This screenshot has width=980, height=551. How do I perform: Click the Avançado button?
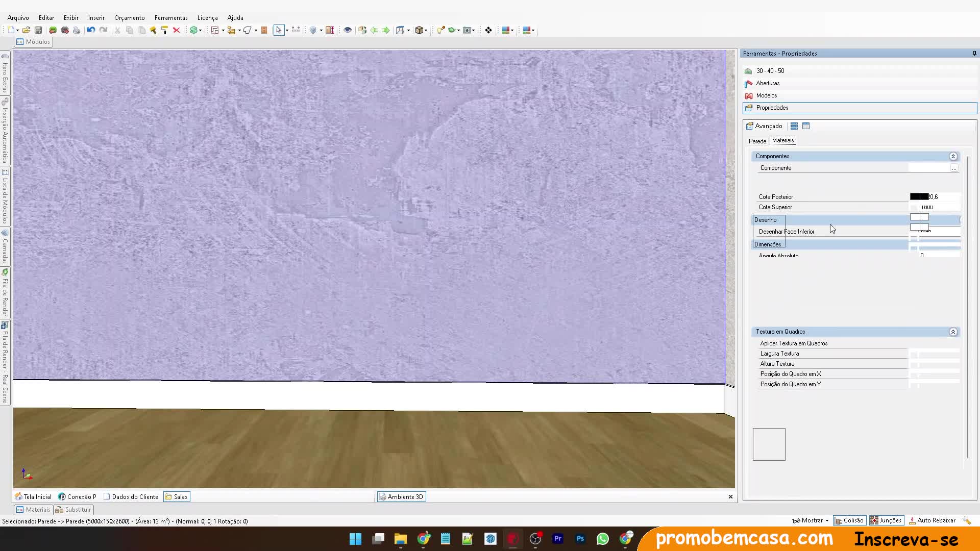coord(764,126)
